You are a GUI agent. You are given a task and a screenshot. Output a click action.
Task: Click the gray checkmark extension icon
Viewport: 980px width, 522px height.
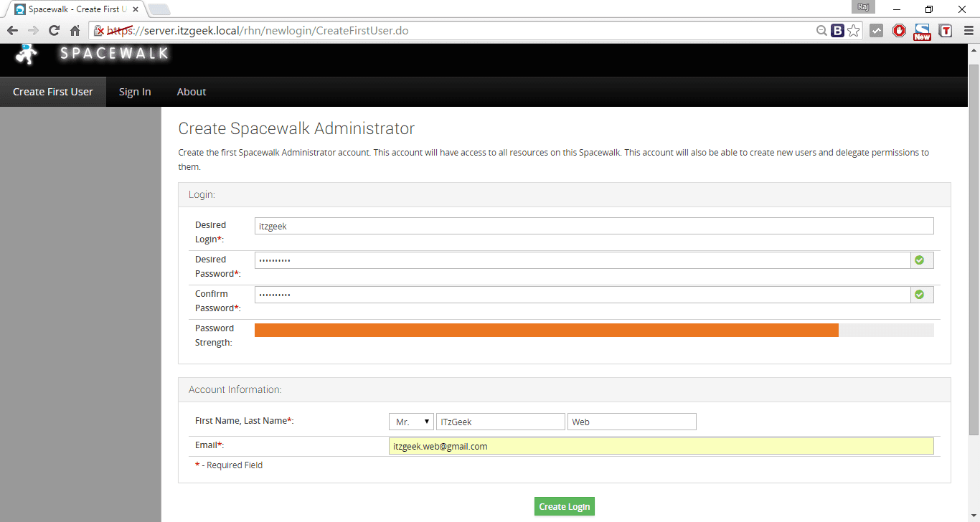click(x=876, y=31)
